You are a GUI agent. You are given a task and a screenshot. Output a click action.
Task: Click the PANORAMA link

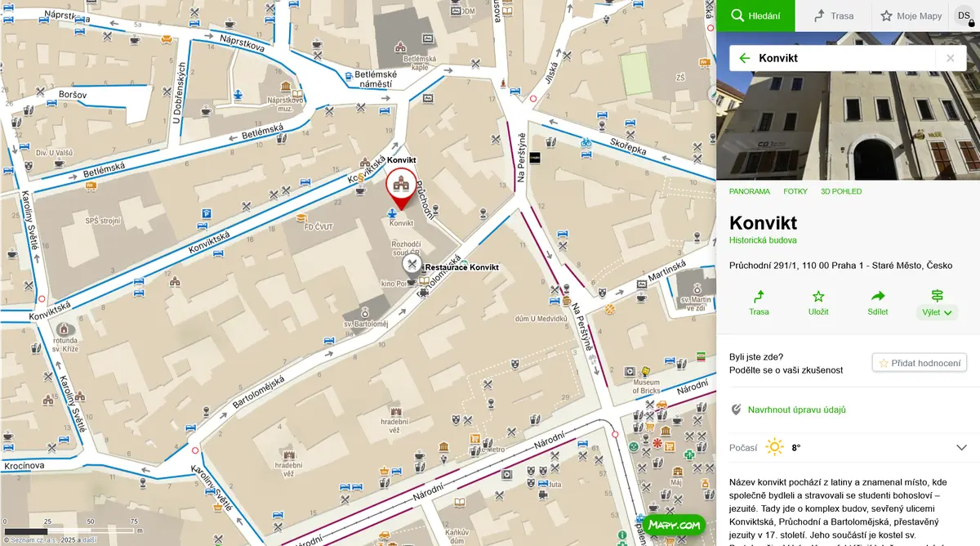coord(750,191)
